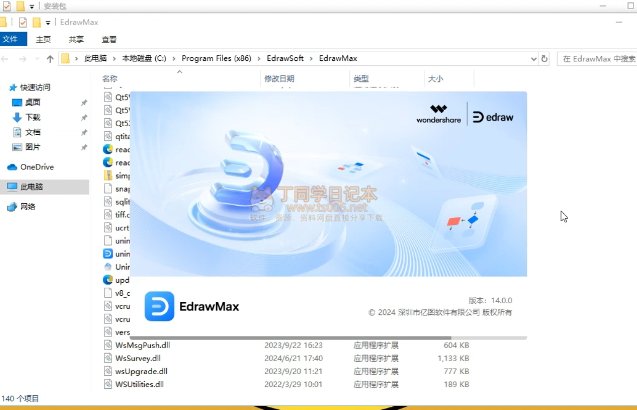Open 文档 in navigation pane
Image resolution: width=637 pixels, height=410 pixels.
click(x=32, y=132)
